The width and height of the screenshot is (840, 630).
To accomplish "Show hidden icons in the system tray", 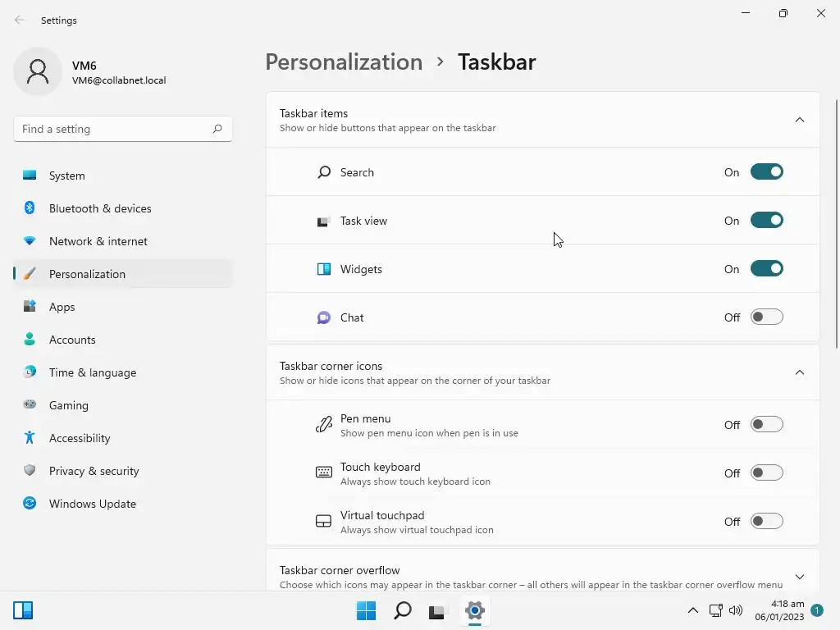I will click(692, 610).
